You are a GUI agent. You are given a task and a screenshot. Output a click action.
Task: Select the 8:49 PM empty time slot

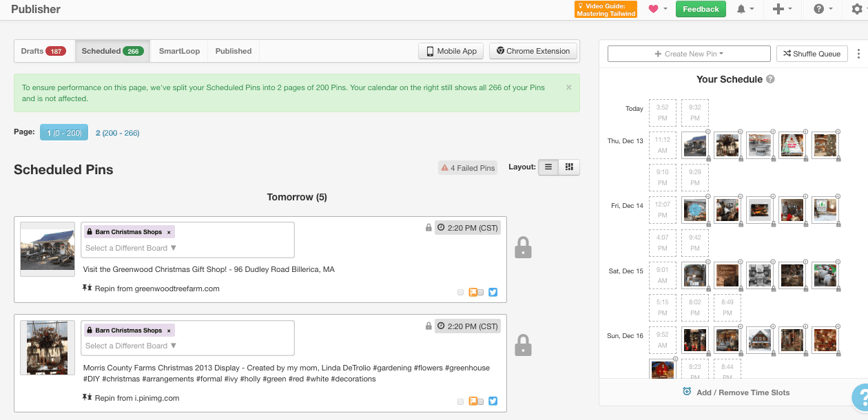(727, 308)
